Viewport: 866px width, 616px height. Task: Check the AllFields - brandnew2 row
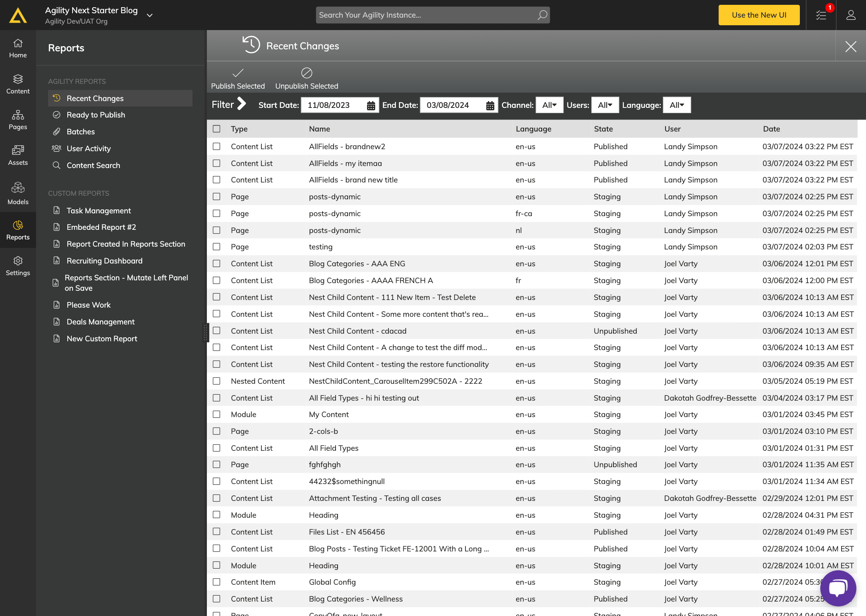click(x=216, y=146)
